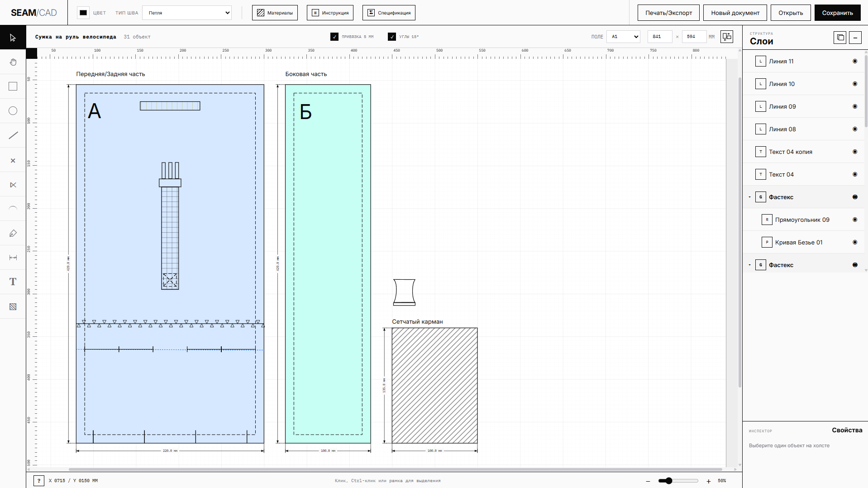Choose the rectangle drawing tool

click(13, 86)
